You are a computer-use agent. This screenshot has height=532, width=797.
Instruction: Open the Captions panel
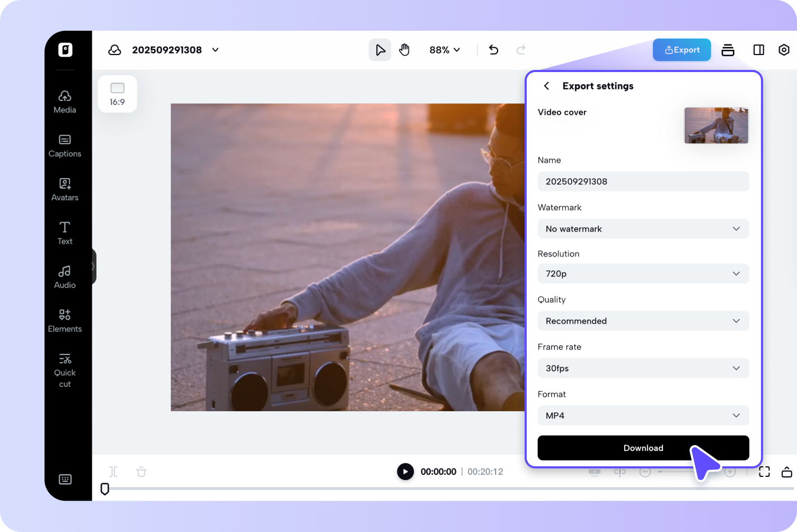(65, 146)
